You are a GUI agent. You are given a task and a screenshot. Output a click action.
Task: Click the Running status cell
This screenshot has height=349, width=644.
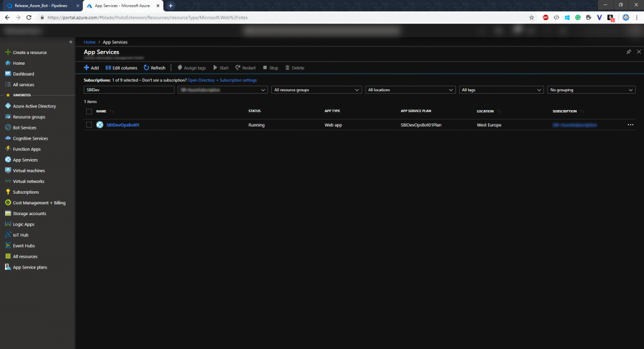coord(257,125)
